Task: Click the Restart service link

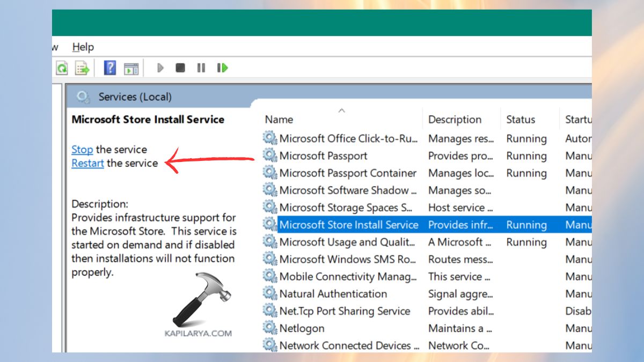Action: [x=87, y=163]
